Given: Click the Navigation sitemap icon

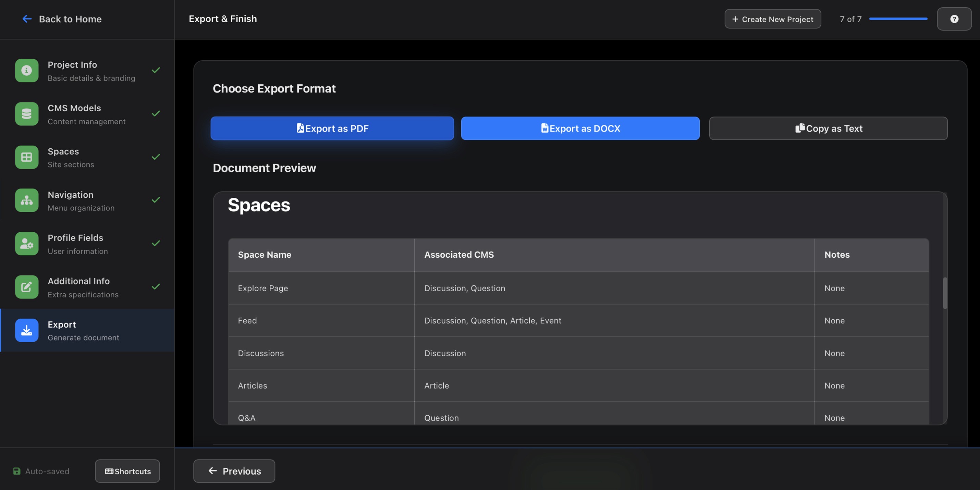Looking at the screenshot, I should pos(27,200).
